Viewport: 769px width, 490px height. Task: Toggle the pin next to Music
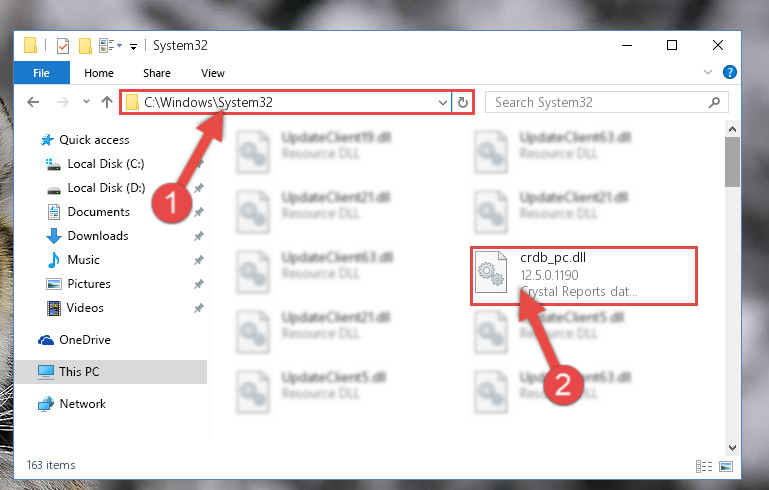(198, 260)
